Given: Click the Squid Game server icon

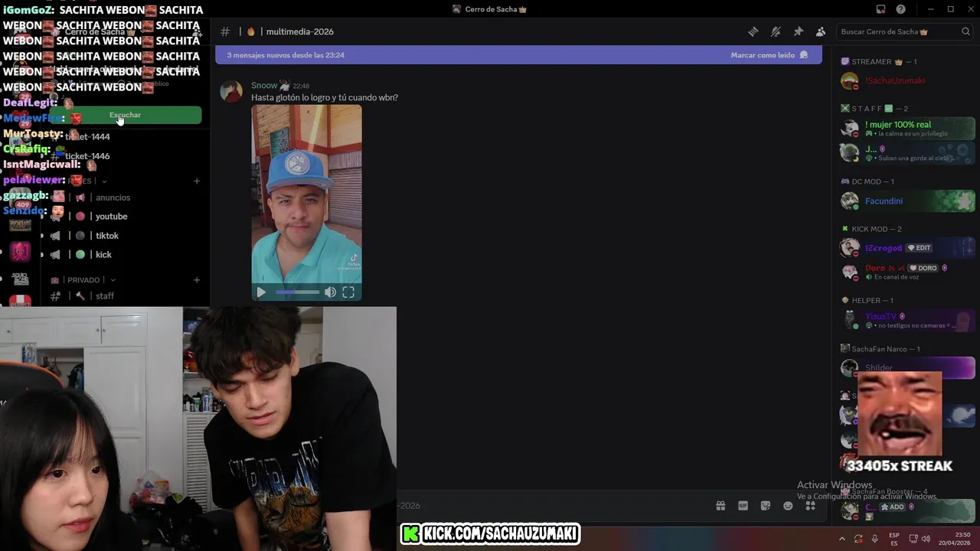Looking at the screenshot, I should [x=21, y=277].
